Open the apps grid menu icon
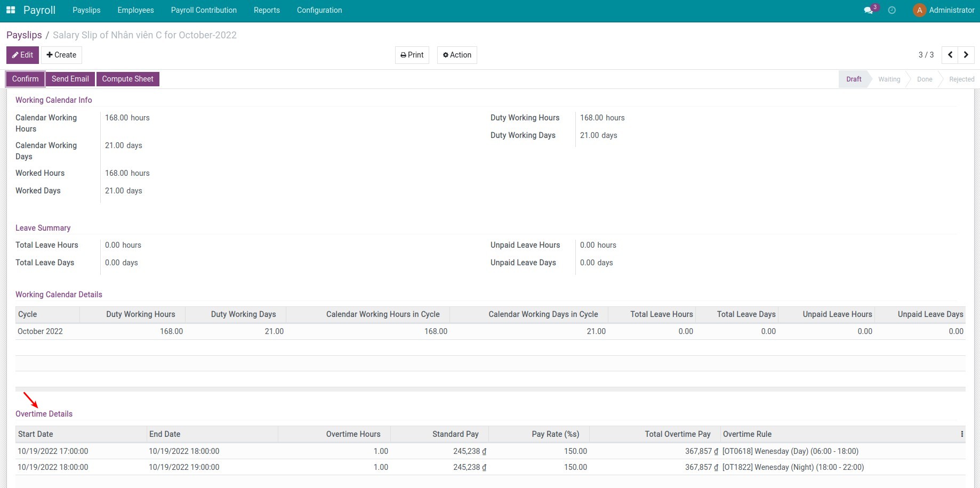Screen dimensions: 980x488 coord(11,10)
